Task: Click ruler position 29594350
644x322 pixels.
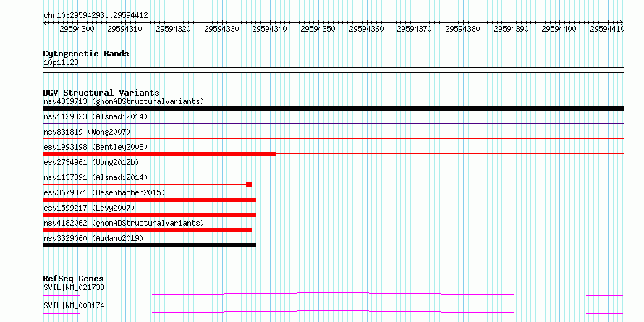Action: [x=318, y=29]
